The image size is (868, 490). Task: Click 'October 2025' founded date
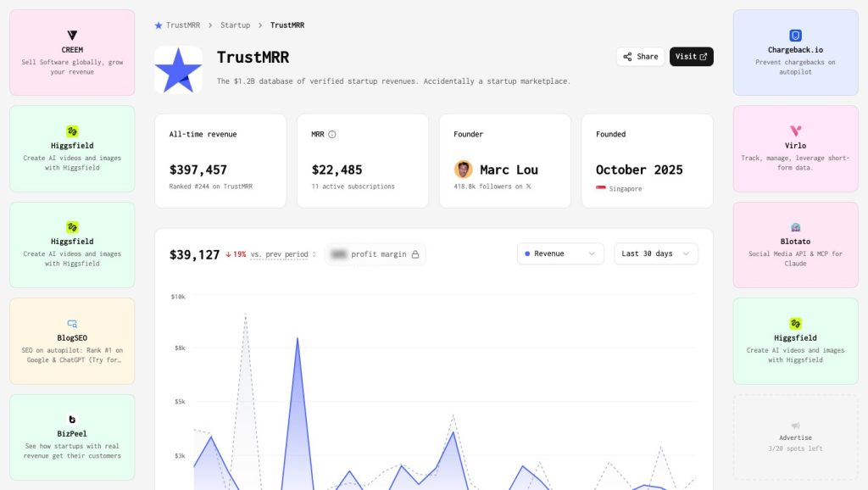coord(639,170)
